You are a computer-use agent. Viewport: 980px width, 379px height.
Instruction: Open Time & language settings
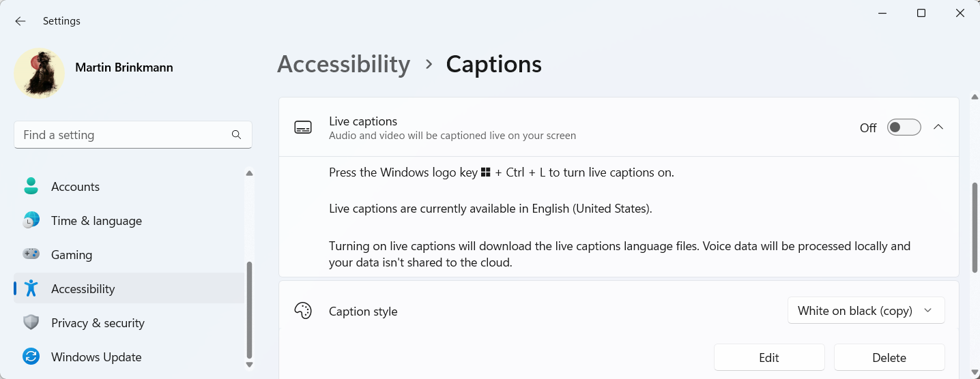tap(129, 221)
